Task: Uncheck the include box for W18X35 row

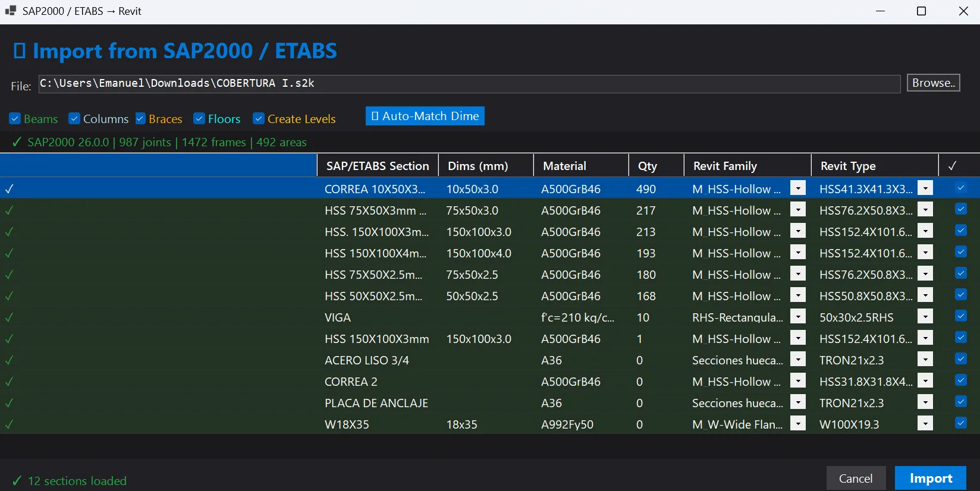Action: pos(961,423)
